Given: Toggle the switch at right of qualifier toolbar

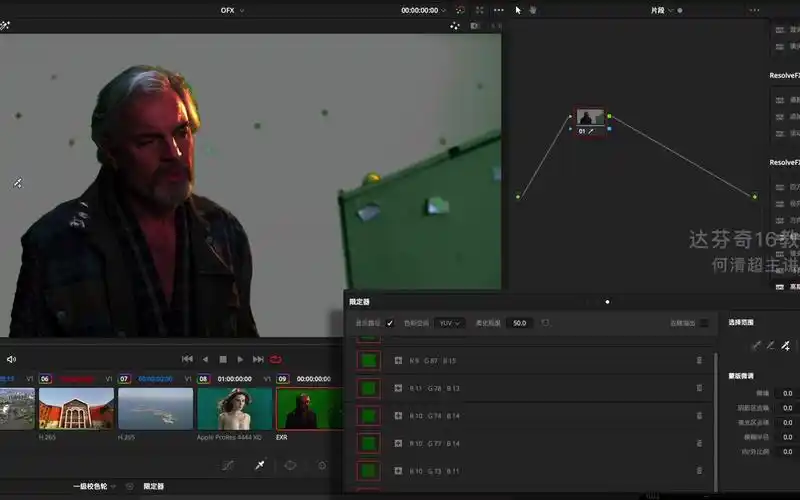Looking at the screenshot, I should 704,323.
